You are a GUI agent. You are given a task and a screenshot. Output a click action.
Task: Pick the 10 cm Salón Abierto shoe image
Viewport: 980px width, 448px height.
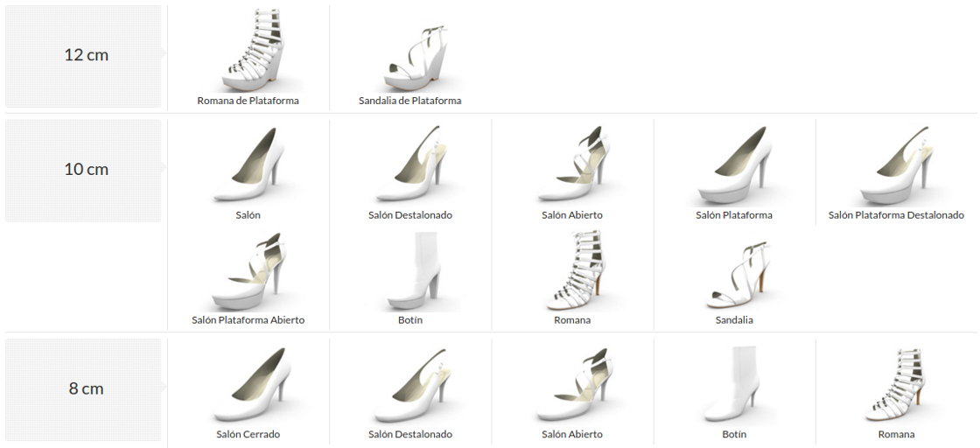(572, 165)
